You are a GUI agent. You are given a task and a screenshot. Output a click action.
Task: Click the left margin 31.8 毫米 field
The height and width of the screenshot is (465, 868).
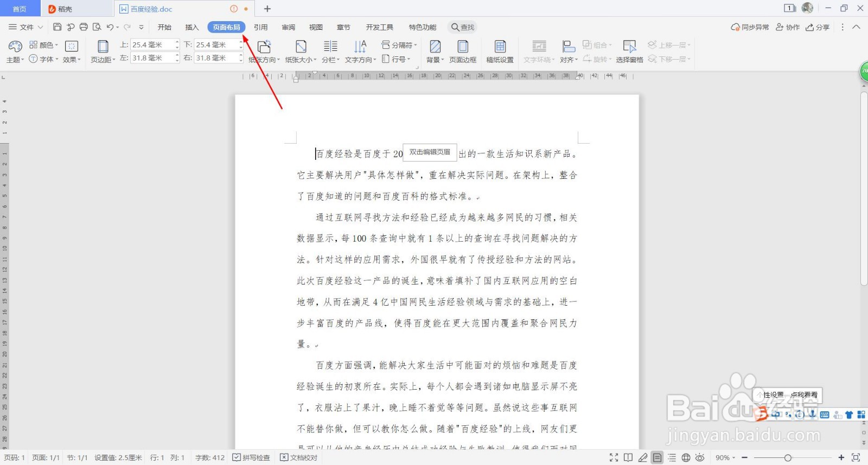coord(152,58)
